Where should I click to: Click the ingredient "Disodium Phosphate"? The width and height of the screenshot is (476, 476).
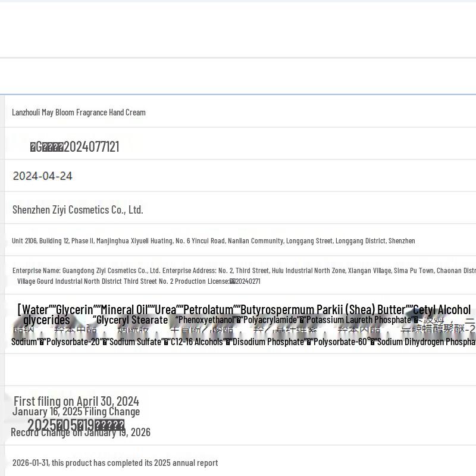268,342
